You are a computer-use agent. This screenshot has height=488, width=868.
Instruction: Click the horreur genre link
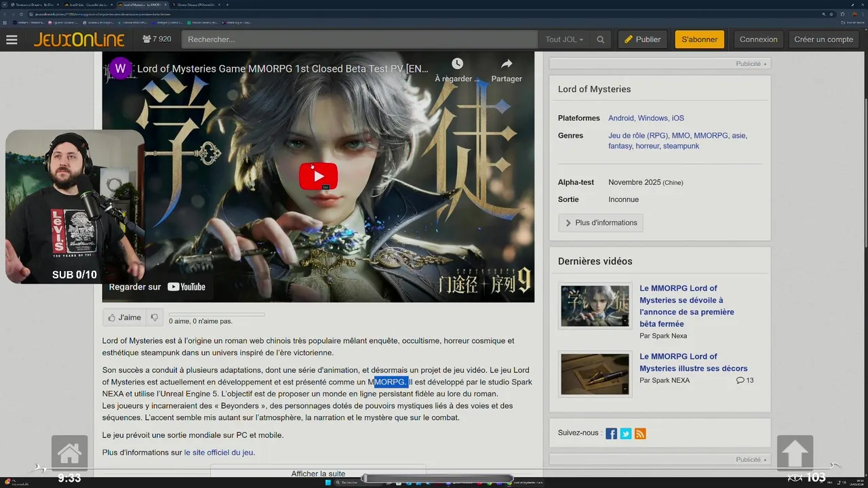point(648,146)
